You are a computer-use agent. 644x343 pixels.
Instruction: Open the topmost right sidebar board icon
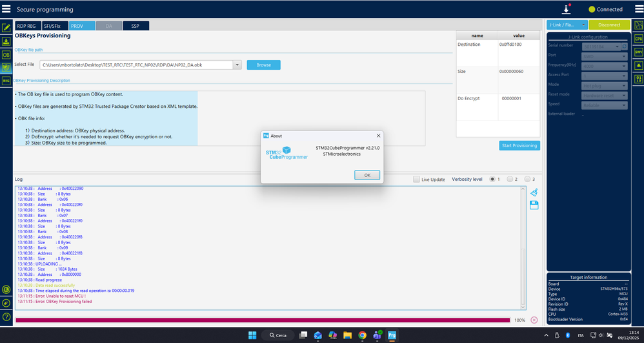[639, 25]
